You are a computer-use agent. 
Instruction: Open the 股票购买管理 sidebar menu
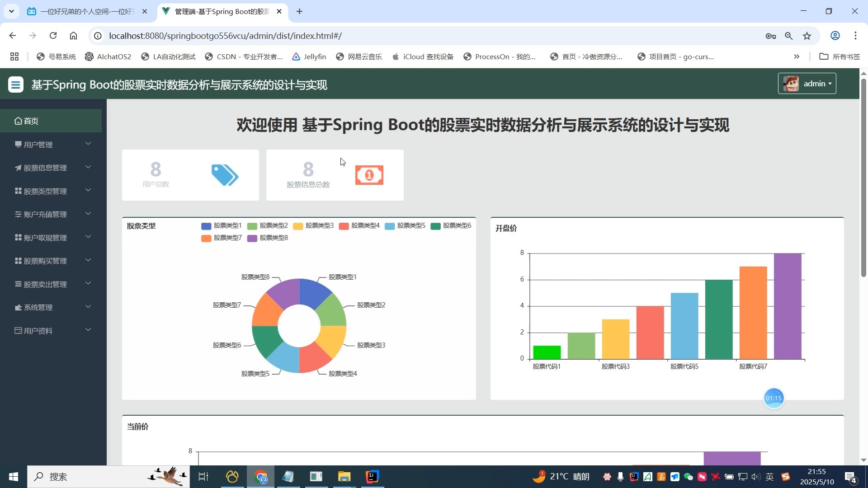coord(51,261)
